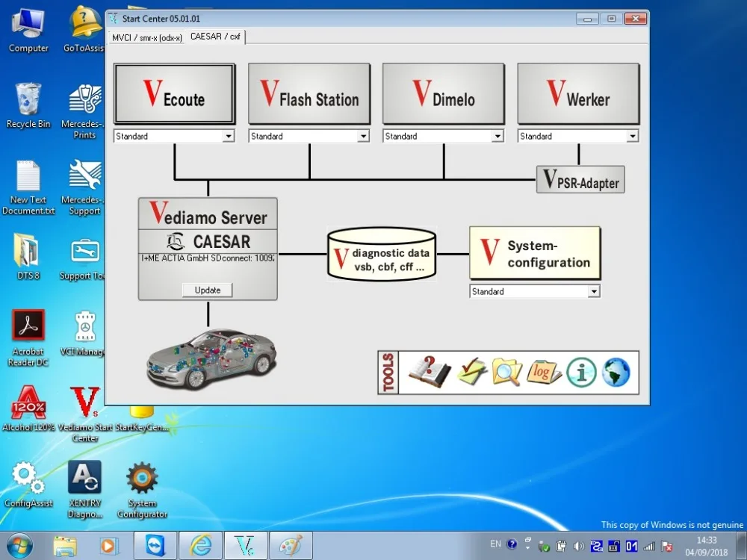Open System Configurator desktop icon

(x=142, y=490)
